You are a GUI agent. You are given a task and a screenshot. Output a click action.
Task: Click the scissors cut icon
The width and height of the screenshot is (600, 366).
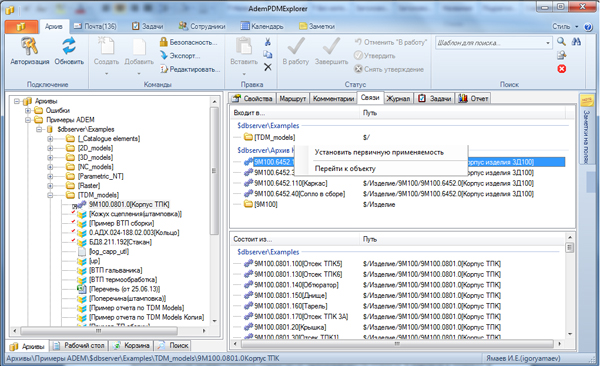tap(268, 42)
